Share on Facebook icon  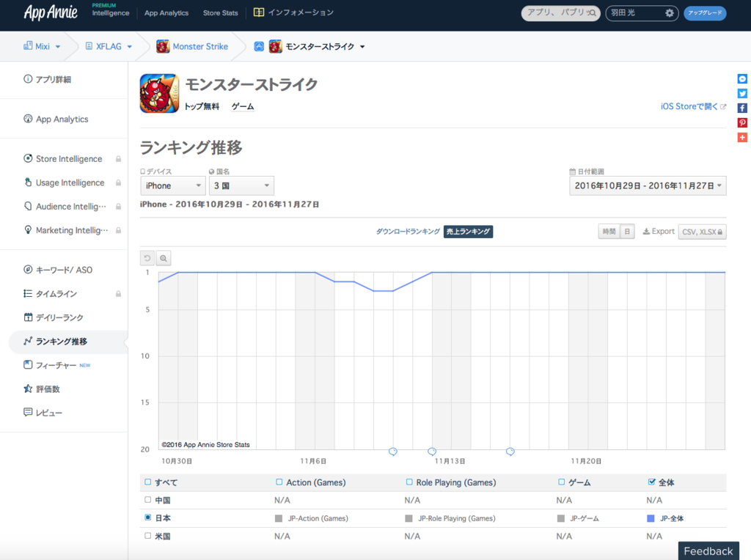(x=742, y=108)
